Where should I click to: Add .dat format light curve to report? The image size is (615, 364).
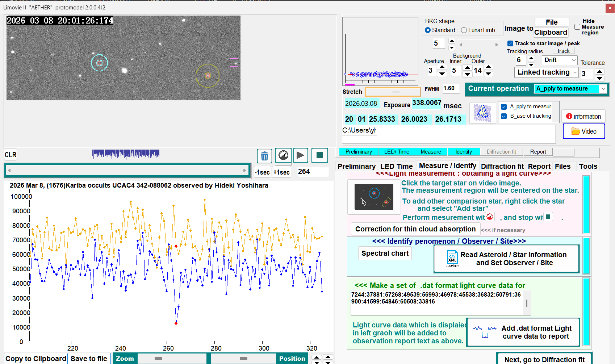click(x=523, y=332)
